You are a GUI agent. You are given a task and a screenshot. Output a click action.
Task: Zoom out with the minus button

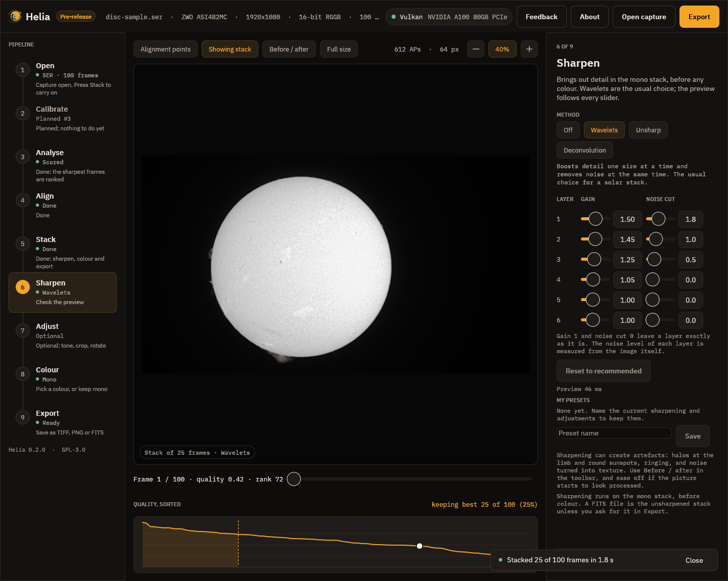[x=476, y=49]
